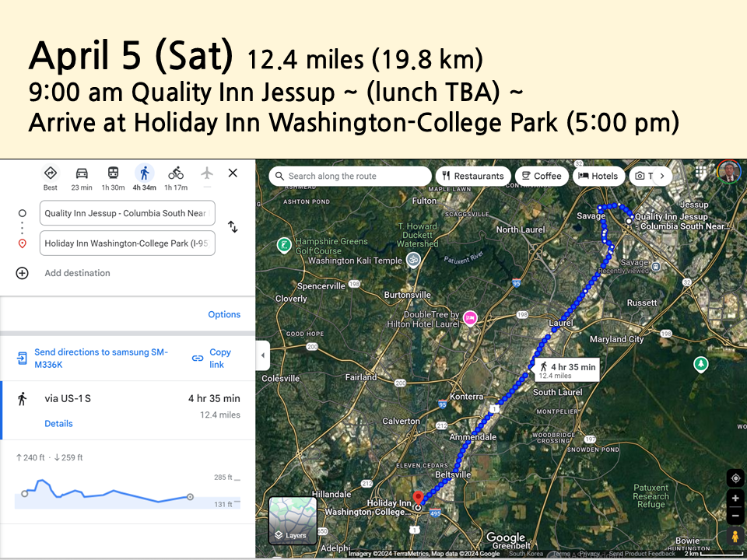Edit the Quality Inn Jessup starting point field

(x=127, y=213)
